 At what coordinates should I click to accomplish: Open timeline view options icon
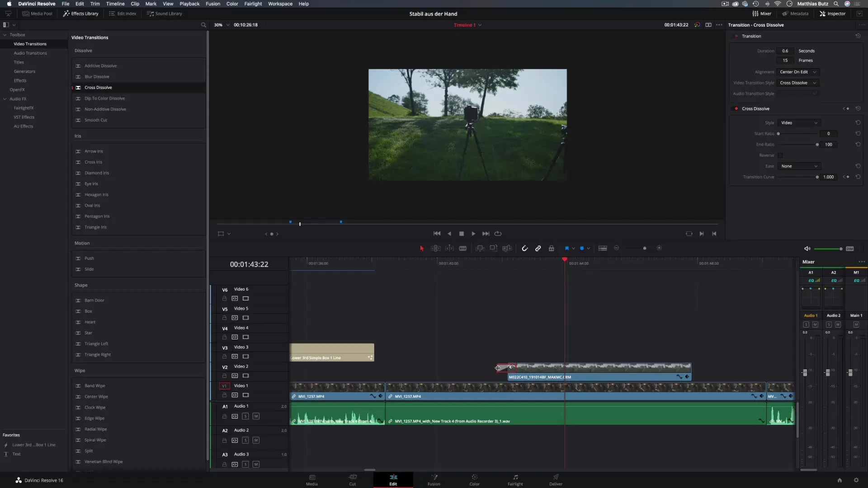(x=603, y=248)
